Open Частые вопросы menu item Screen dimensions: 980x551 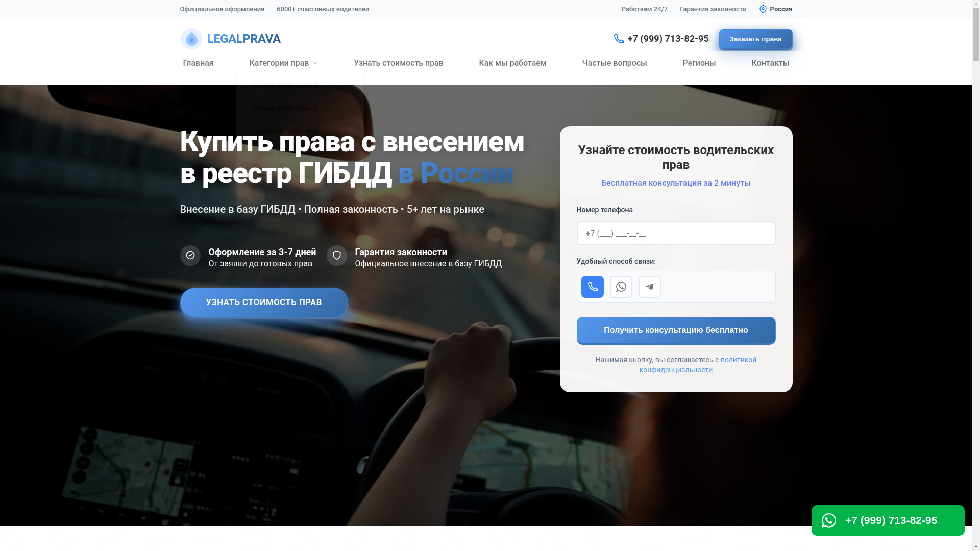click(614, 63)
